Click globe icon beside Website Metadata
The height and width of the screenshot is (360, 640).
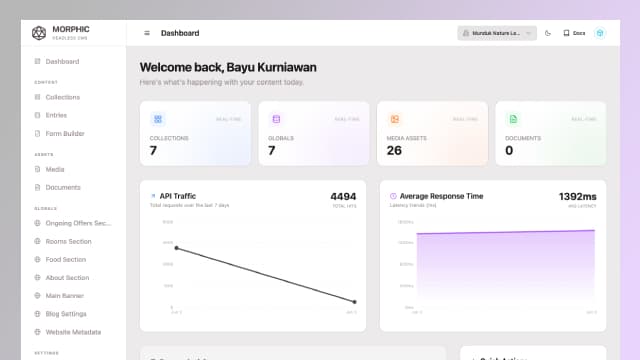point(38,332)
